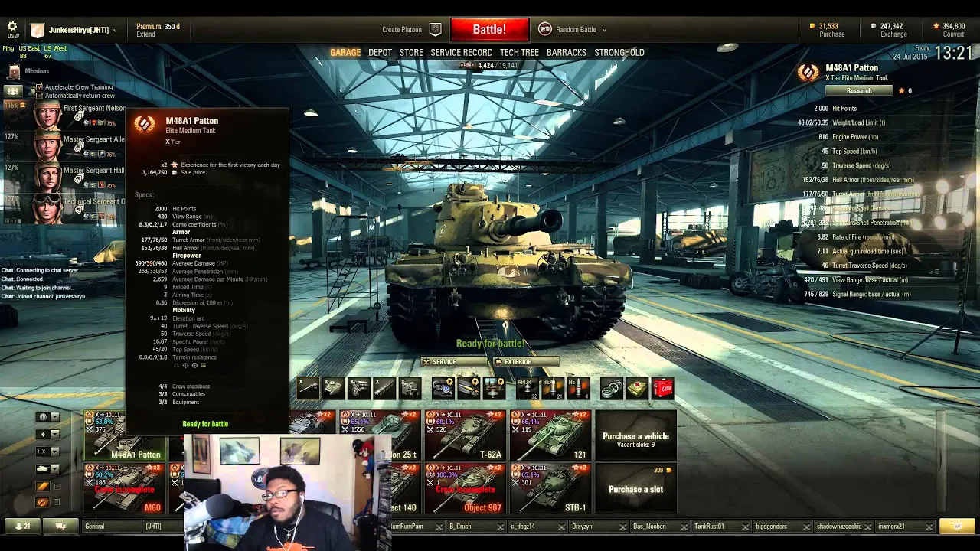Open the platoon shield icon
Screen dimensions: 980x551
click(x=435, y=29)
